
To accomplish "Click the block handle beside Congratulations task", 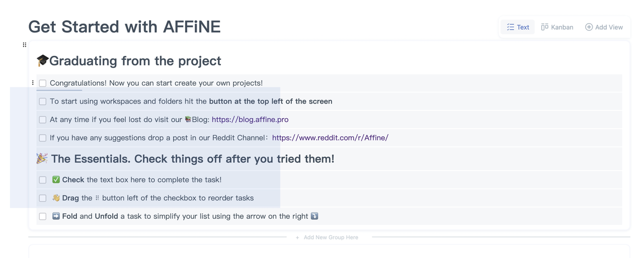I will [x=33, y=83].
